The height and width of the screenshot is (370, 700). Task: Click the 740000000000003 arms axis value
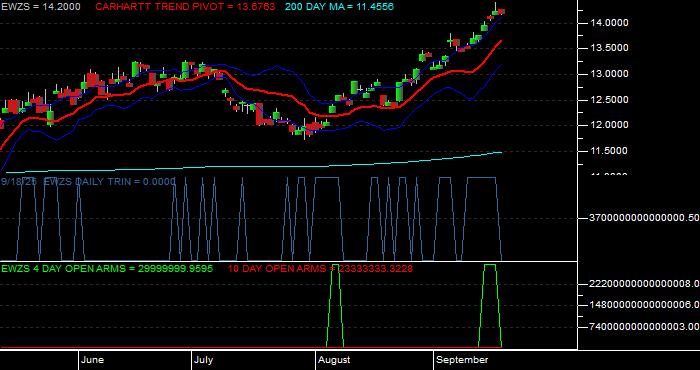tap(645, 327)
